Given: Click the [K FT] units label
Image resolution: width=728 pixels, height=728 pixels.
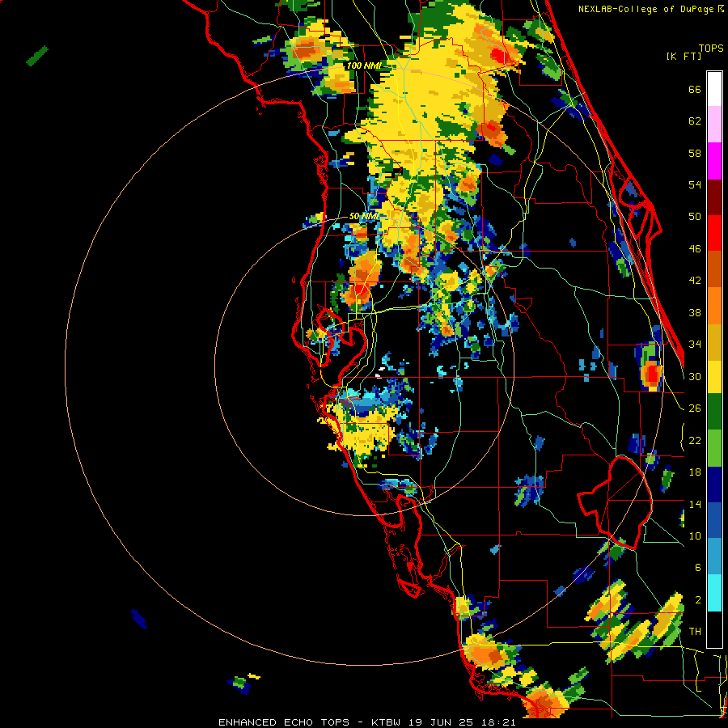Looking at the screenshot, I should 684,56.
